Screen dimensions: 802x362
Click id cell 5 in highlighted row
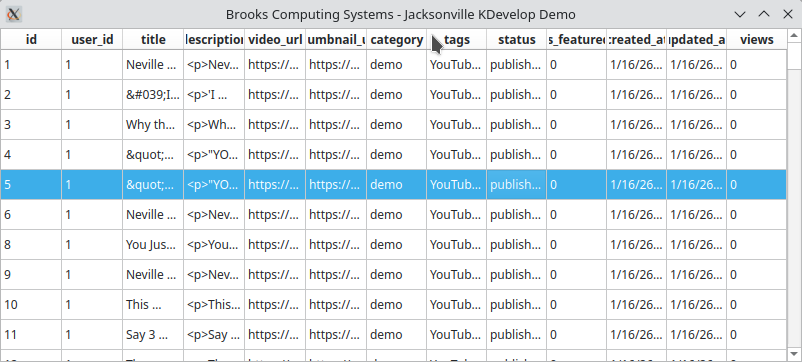[x=31, y=185]
